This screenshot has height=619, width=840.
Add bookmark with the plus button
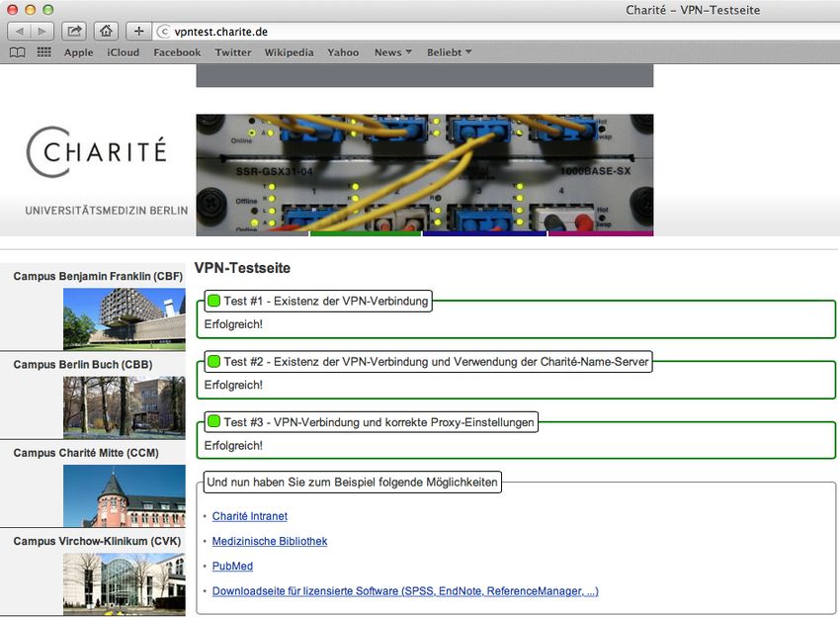pyautogui.click(x=138, y=31)
